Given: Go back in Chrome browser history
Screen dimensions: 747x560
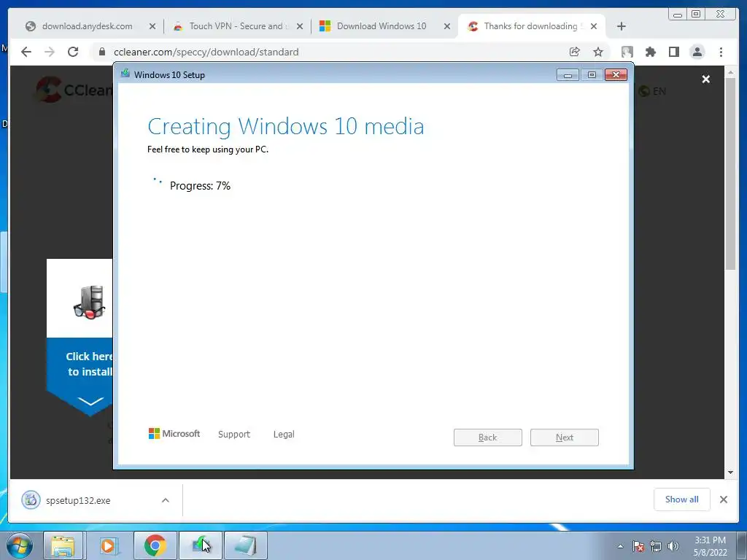Looking at the screenshot, I should [26, 52].
